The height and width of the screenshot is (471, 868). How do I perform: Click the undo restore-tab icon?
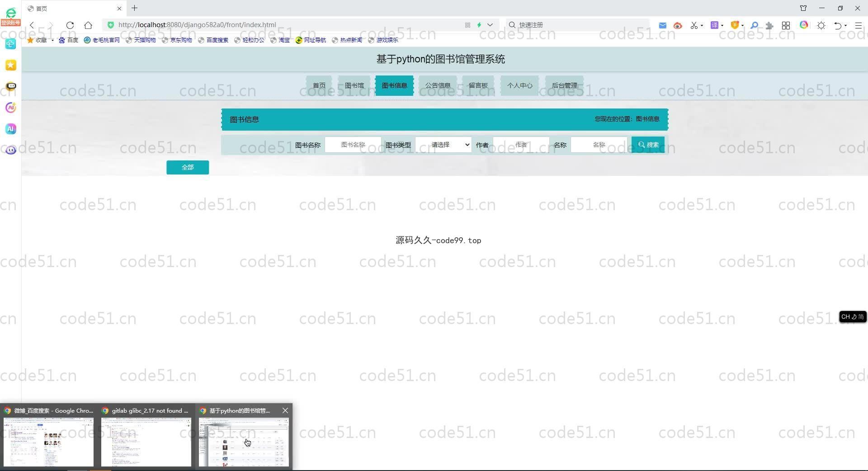(838, 25)
